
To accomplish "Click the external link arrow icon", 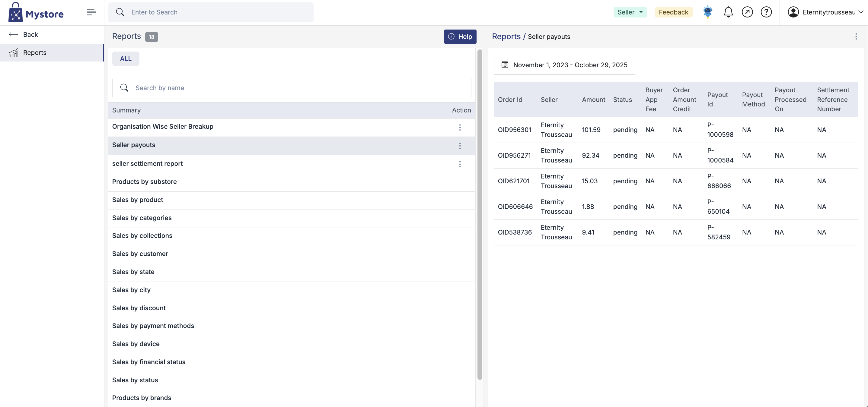I will coord(747,12).
